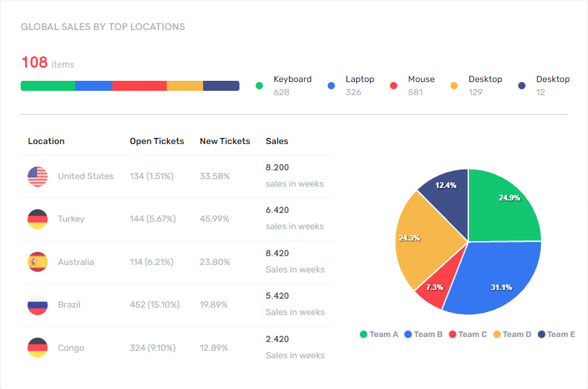
Task: Click the green dot beside Keyboard
Action: (x=259, y=86)
